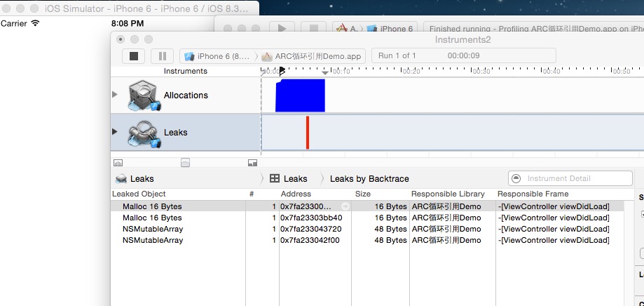
Task: Open the Leaks instrument breadcrumb
Action: (x=135, y=178)
